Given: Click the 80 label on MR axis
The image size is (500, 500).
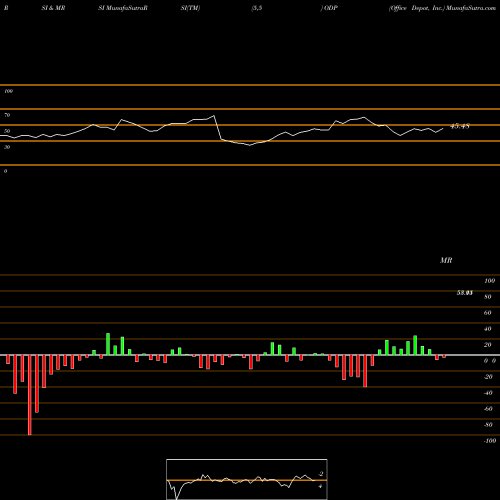Looking at the screenshot, I should click(488, 297).
